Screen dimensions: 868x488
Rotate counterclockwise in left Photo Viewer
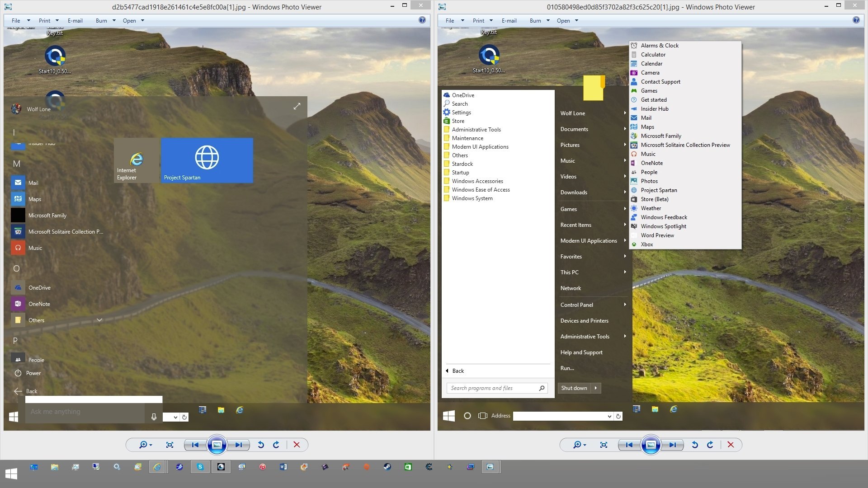[261, 445]
